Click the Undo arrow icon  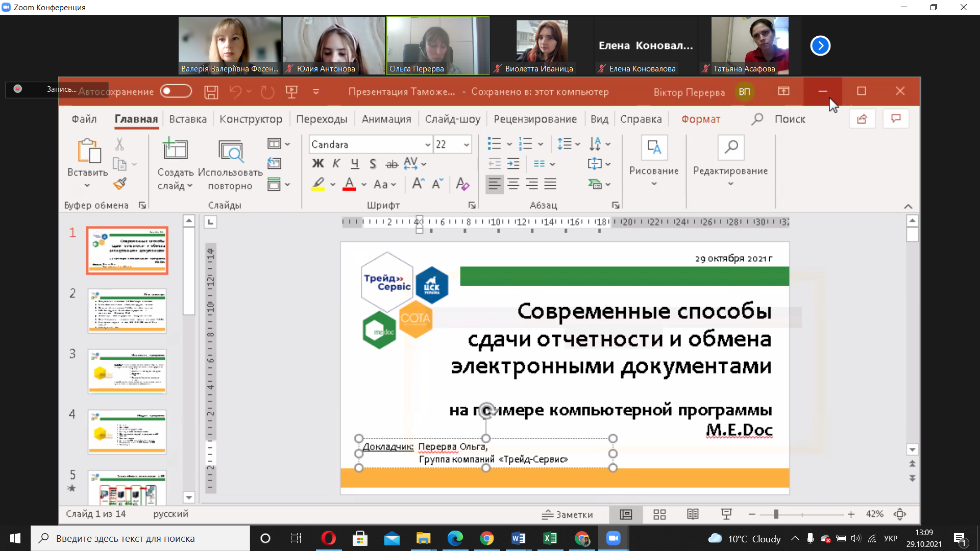coord(235,92)
